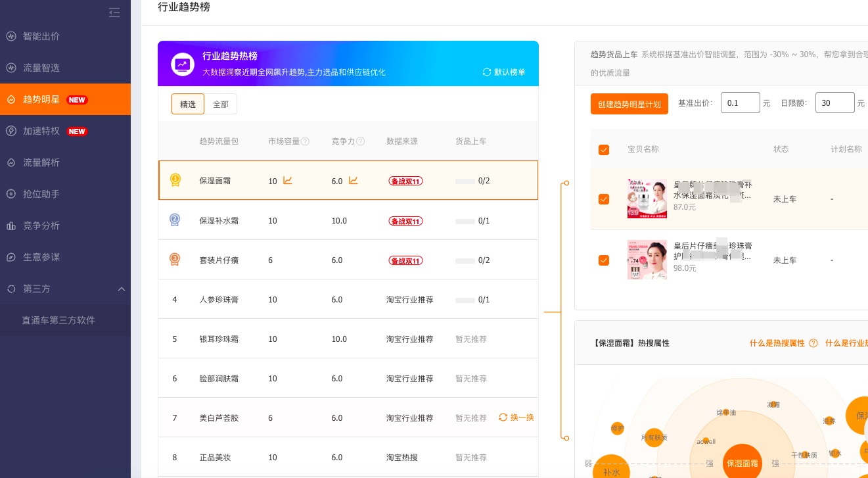Click the help icon next to 市场容量
Viewport: 868px width, 478px height.
pyautogui.click(x=306, y=141)
